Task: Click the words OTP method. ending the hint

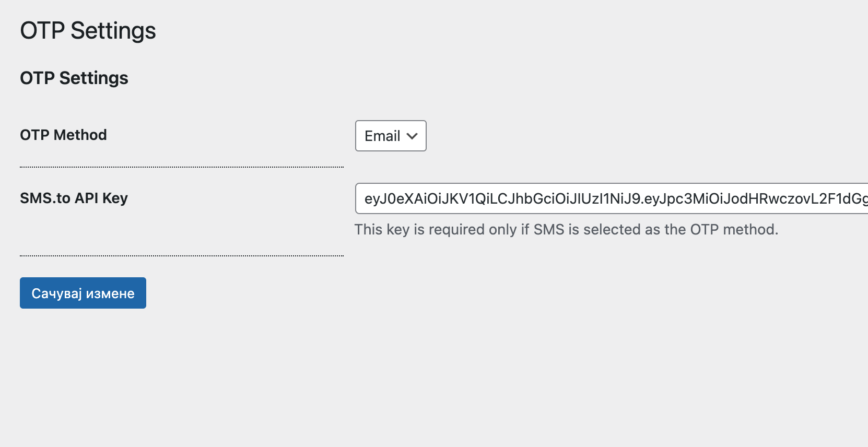Action: tap(734, 229)
